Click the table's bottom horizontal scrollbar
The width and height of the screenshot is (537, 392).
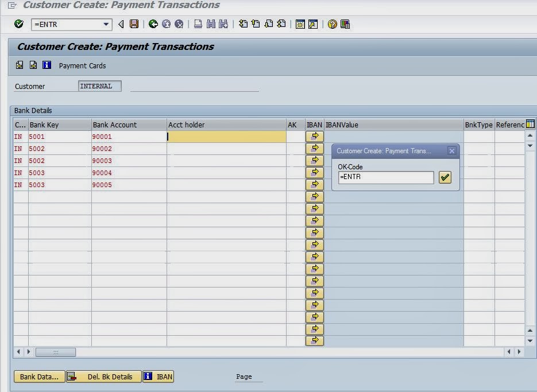pyautogui.click(x=55, y=352)
